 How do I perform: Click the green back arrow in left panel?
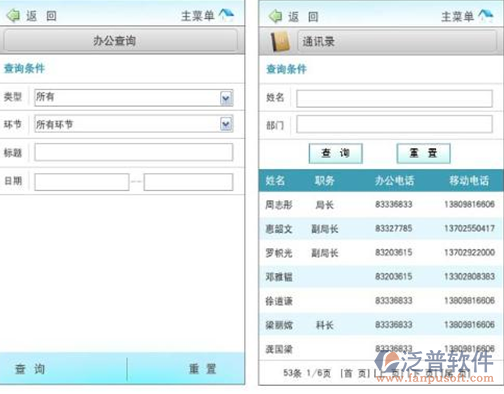coord(13,16)
